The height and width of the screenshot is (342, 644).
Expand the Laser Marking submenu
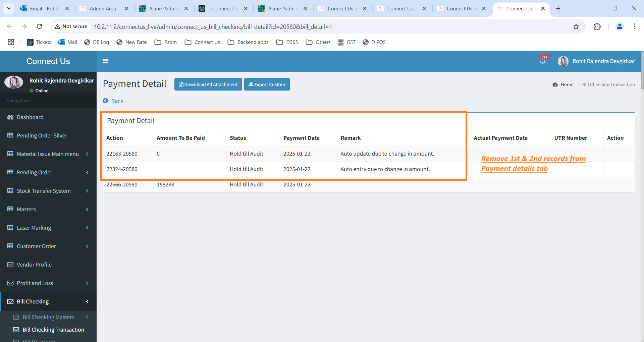[48, 228]
